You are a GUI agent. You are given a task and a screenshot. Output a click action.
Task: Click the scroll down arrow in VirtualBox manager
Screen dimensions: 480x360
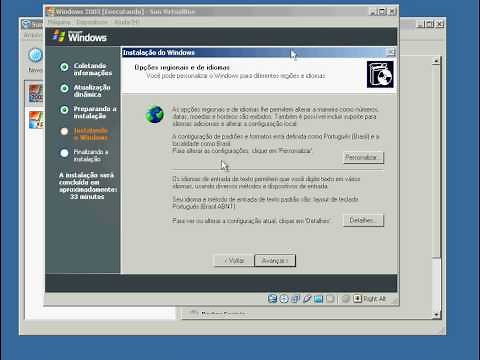tap(436, 314)
